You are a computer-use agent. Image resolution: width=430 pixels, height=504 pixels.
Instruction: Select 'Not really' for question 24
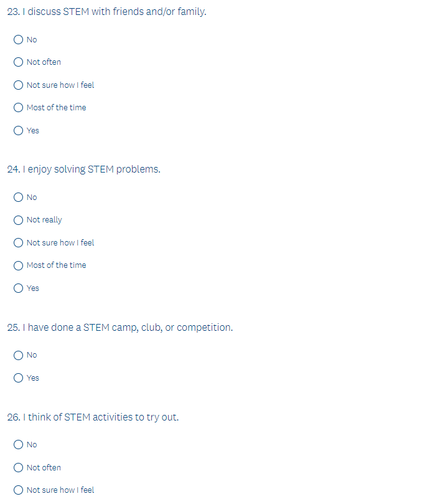click(19, 220)
